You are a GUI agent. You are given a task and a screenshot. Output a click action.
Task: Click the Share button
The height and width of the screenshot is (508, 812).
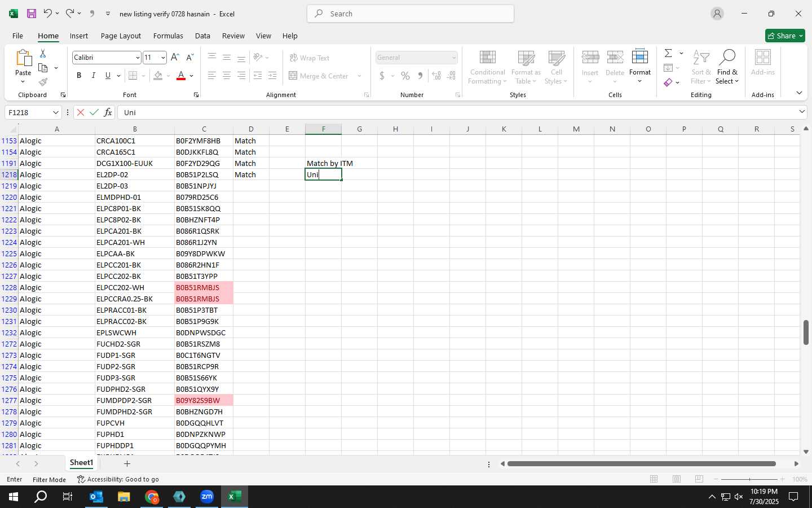pos(785,36)
